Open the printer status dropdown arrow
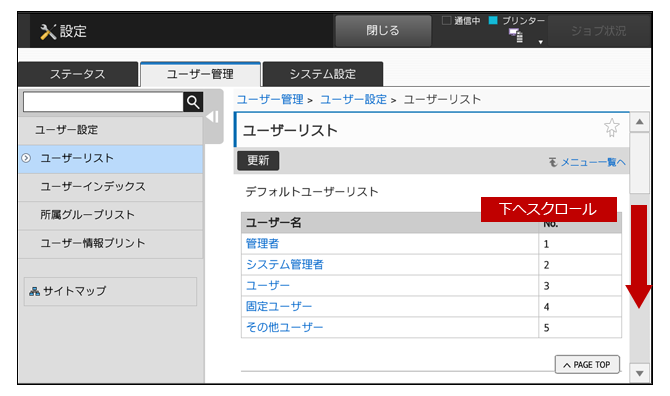 point(540,42)
